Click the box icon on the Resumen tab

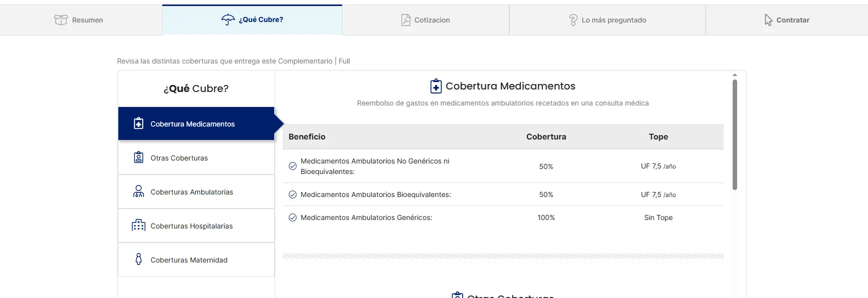61,19
